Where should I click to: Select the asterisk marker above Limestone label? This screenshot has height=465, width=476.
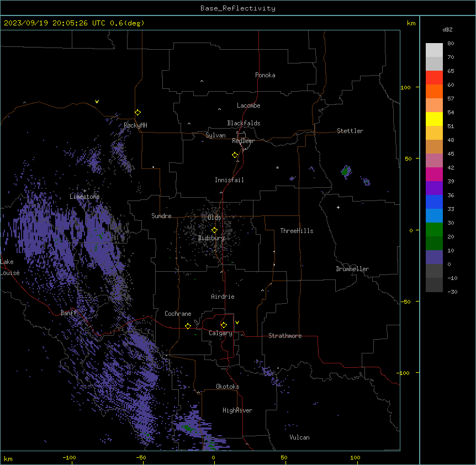(x=84, y=191)
